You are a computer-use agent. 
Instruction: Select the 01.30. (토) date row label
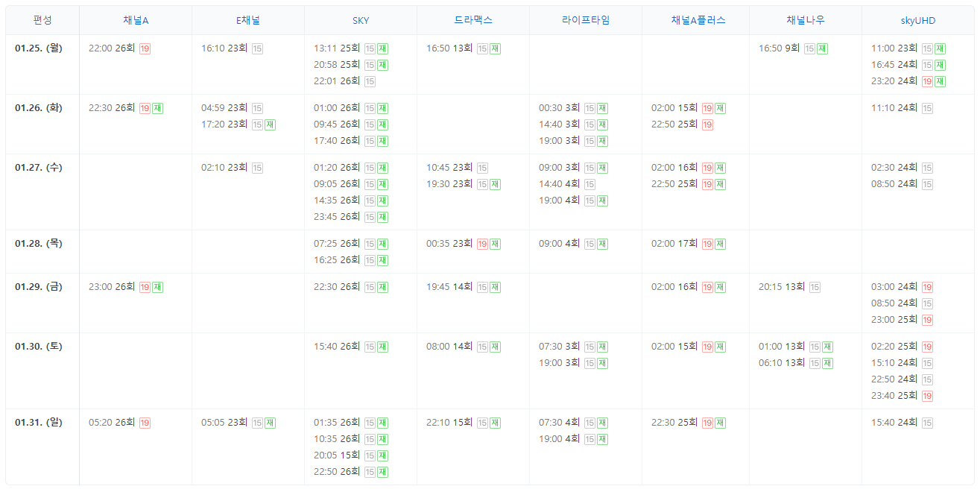coord(39,347)
